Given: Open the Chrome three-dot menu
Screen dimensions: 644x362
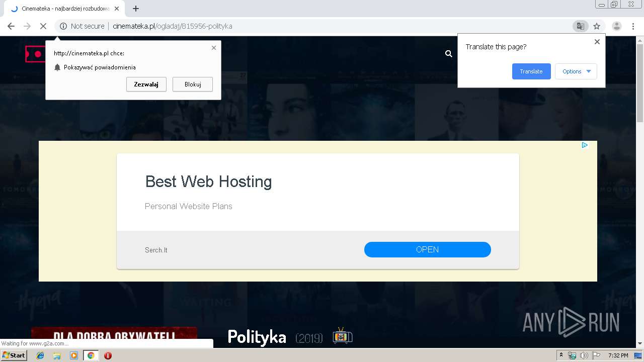Looking at the screenshot, I should (x=633, y=26).
